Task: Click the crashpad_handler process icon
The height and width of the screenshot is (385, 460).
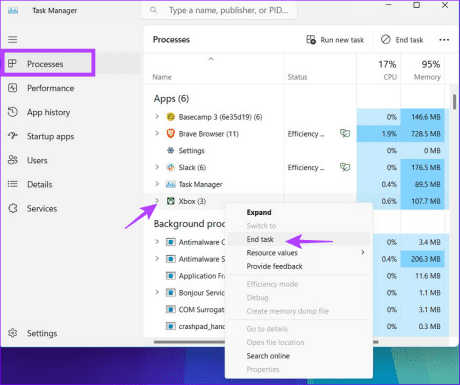Action: point(171,326)
